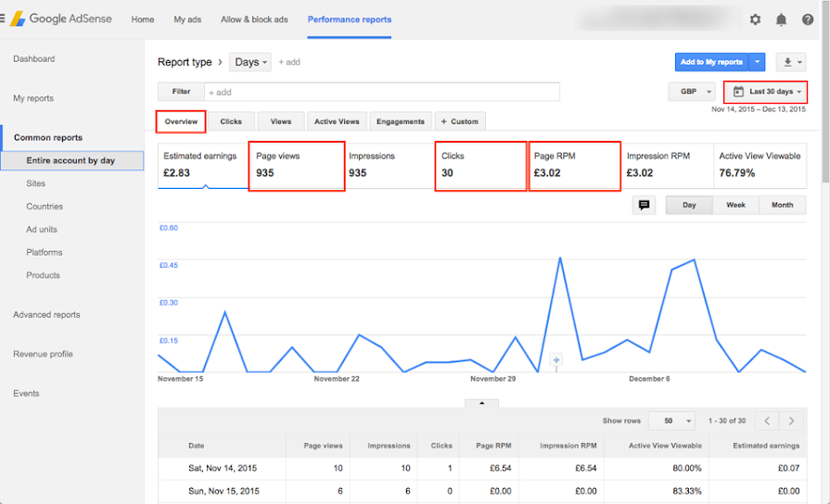Switch chart granularity to Week
Image resolution: width=830 pixels, height=504 pixels.
[735, 205]
